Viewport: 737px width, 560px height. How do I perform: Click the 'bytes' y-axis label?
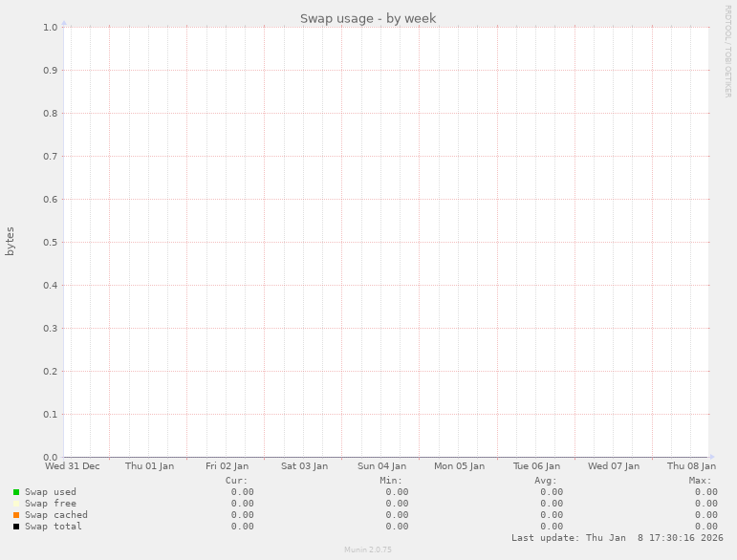10,242
